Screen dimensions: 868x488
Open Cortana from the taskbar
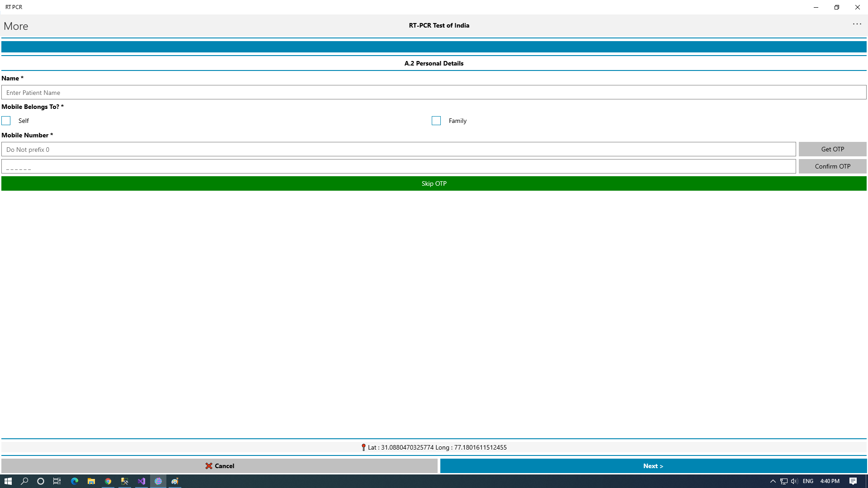click(x=41, y=481)
